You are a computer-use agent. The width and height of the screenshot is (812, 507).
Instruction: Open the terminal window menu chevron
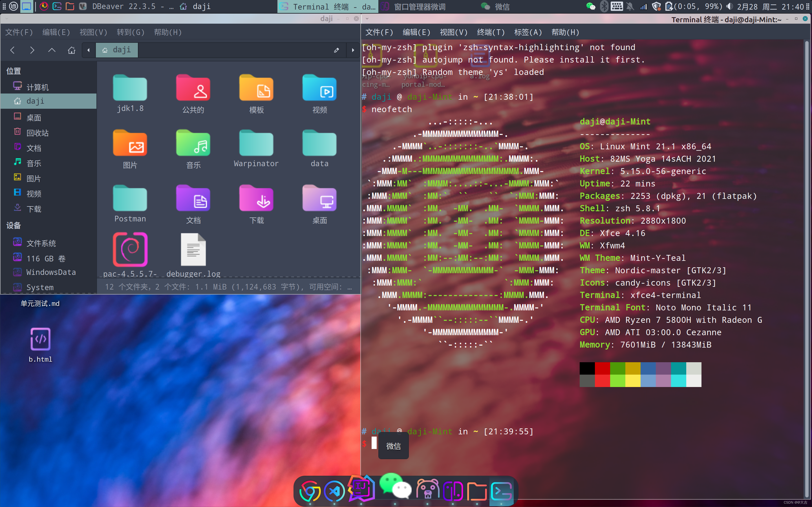tap(367, 19)
